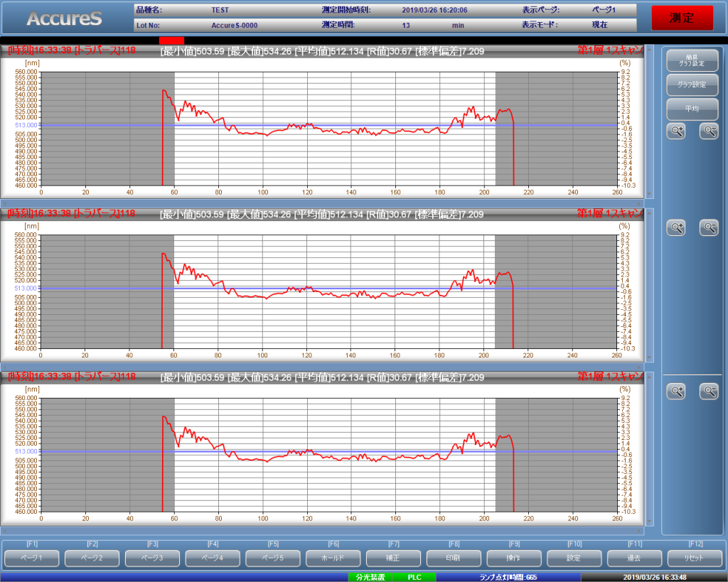Screen dimensions: 728x582
Task: Zoom out on the top graph
Action: (709, 131)
